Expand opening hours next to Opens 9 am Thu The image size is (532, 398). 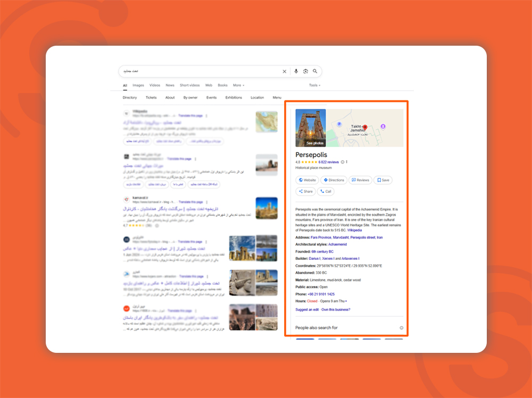[x=346, y=301]
